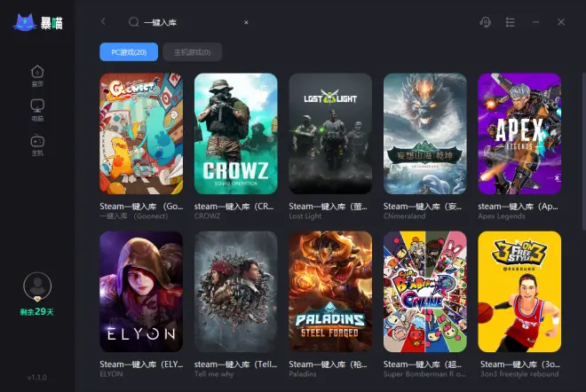This screenshot has width=586, height=392.
Task: Click the Paladins title link
Action: coord(329,365)
